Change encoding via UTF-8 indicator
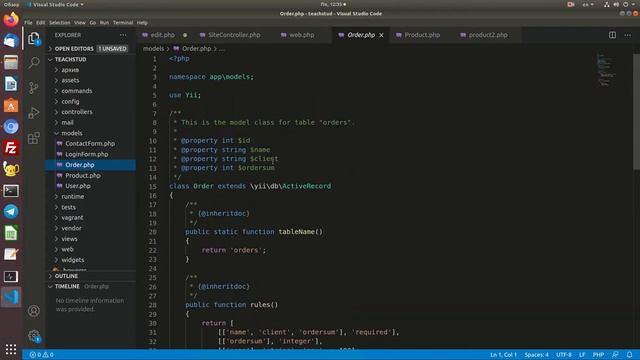 click(x=564, y=355)
